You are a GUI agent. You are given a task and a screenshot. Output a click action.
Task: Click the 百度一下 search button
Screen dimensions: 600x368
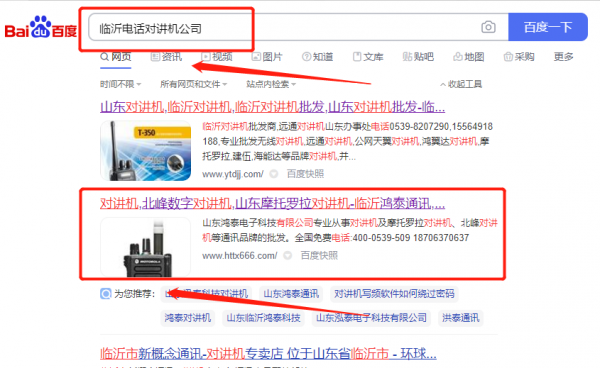[x=548, y=27]
